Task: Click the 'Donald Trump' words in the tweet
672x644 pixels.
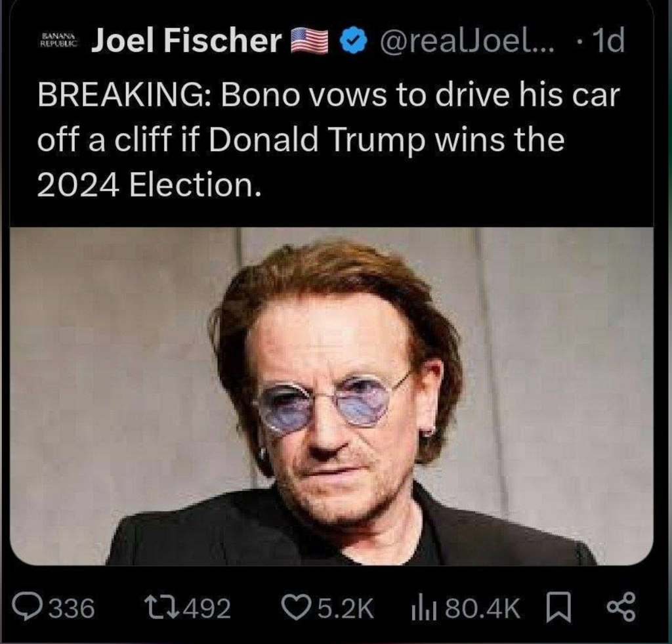Action: coord(318,140)
